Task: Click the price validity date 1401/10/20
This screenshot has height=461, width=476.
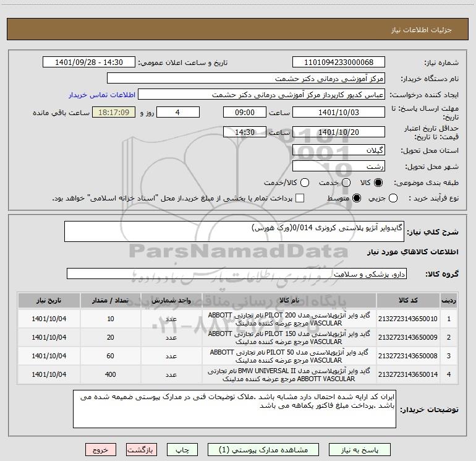Action: click(339, 132)
